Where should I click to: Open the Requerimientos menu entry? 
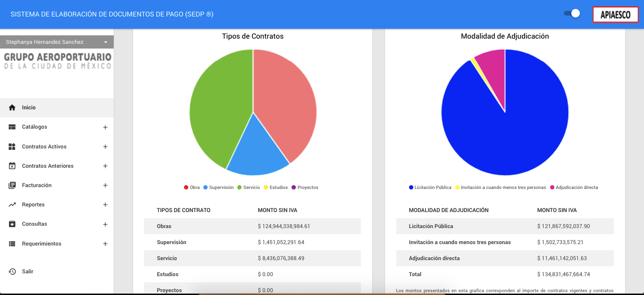tap(42, 244)
